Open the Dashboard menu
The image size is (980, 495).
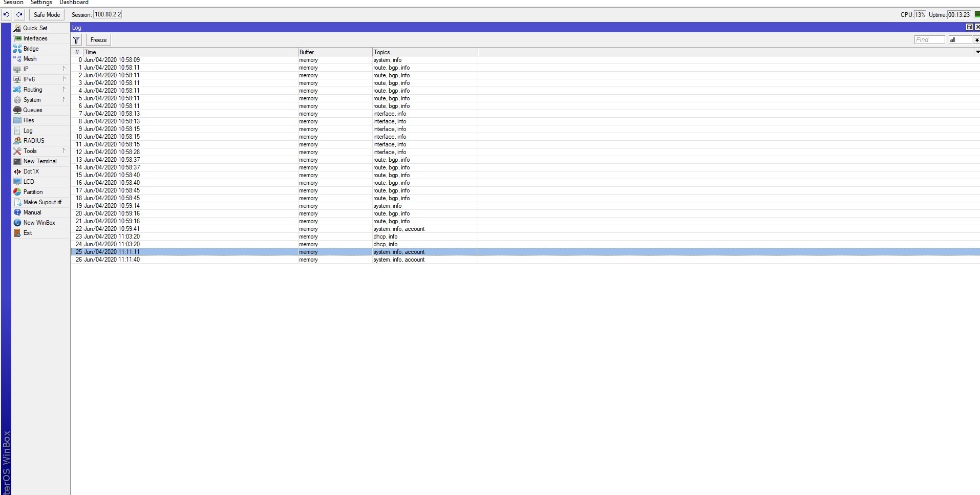tap(74, 3)
